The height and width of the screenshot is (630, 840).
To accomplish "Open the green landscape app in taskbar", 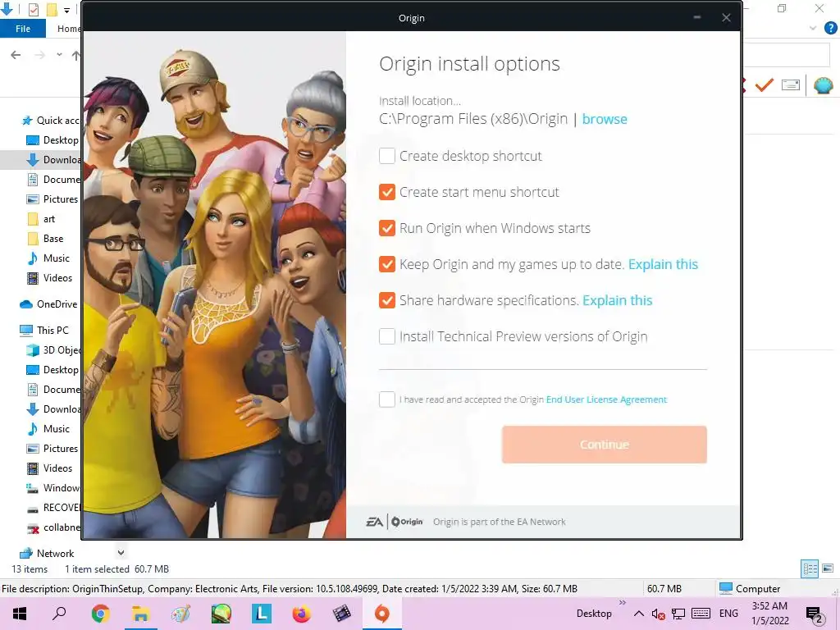I will 221,614.
